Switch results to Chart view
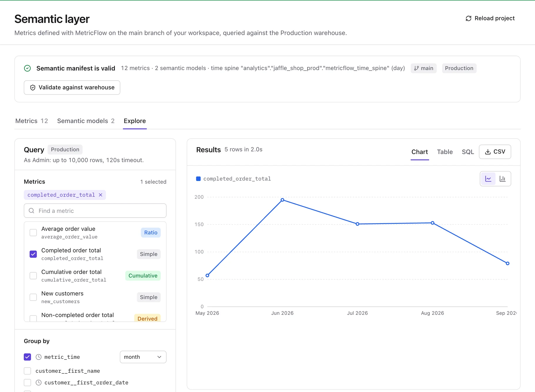This screenshot has width=535, height=392. [x=419, y=152]
